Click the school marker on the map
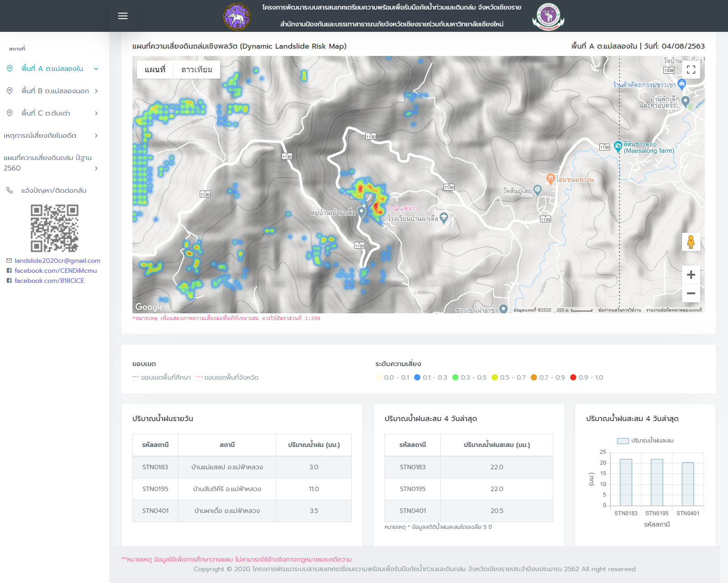The width and height of the screenshot is (728, 583). (x=444, y=218)
